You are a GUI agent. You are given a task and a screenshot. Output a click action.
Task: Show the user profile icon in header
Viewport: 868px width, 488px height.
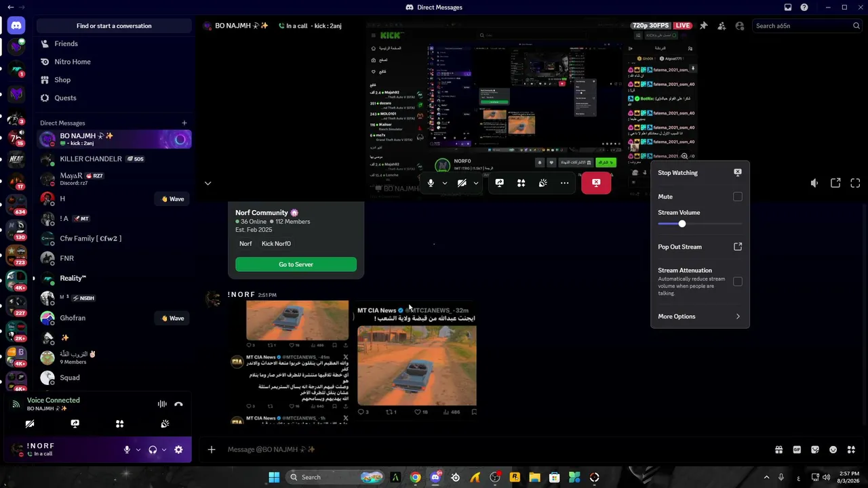pos(739,26)
